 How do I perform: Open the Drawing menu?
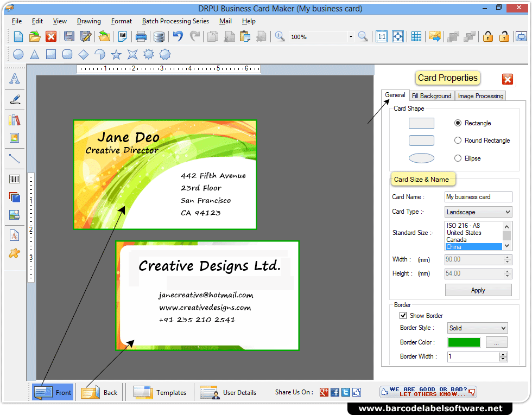(89, 21)
